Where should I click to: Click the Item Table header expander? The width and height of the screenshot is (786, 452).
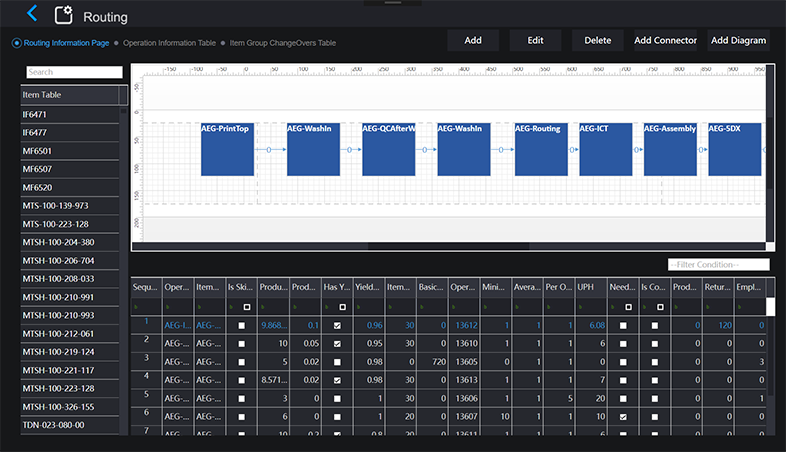[x=123, y=95]
